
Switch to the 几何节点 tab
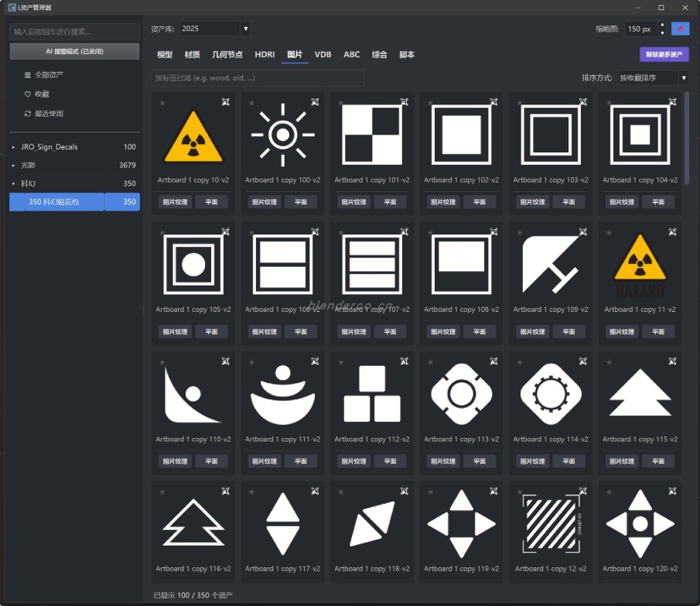point(227,54)
